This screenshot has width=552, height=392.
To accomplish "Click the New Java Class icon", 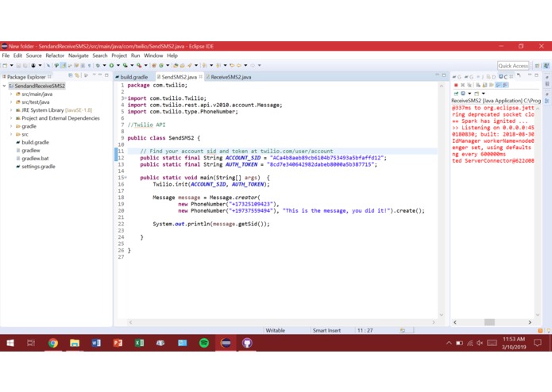I will 161,65.
